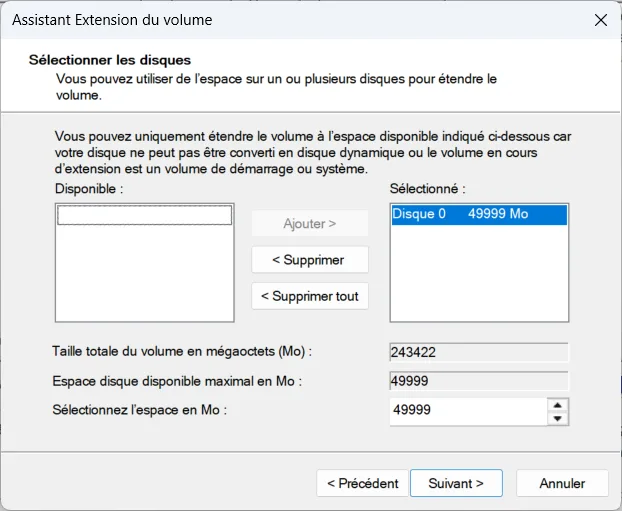This screenshot has height=511, width=622.
Task: Click inside the Disponible list box
Action: 145,263
